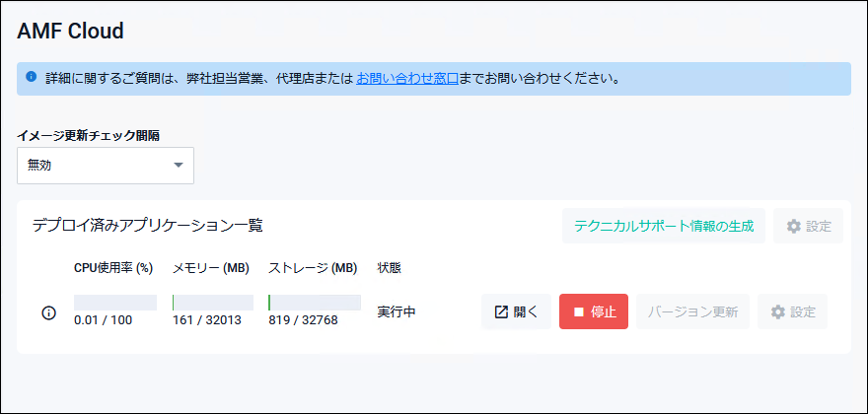Click テクニカルサポート情報の生成 button

coord(664,226)
